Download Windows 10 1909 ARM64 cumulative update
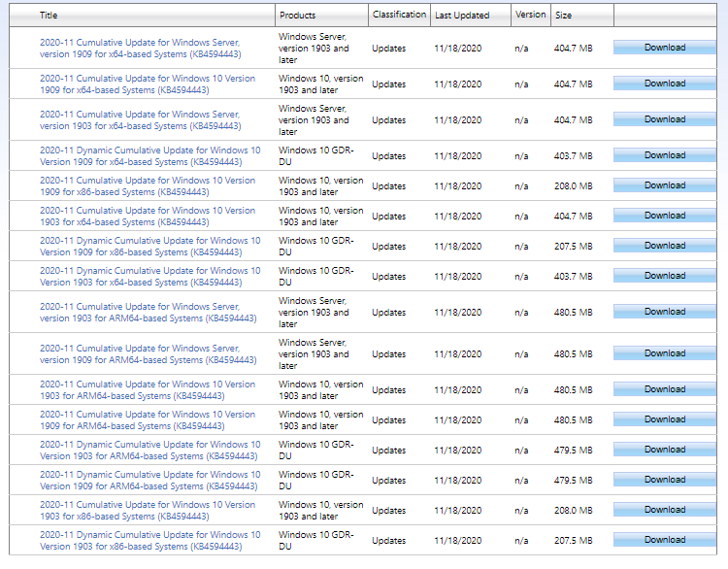This screenshot has width=728, height=569. click(665, 419)
